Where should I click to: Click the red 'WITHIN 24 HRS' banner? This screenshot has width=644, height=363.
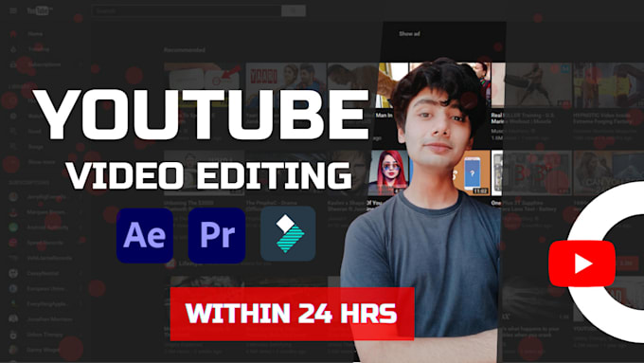(292, 314)
